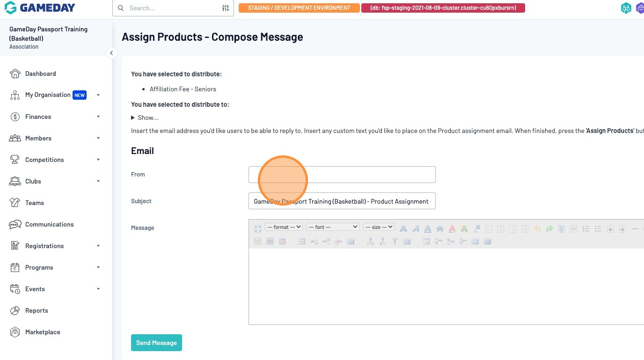Expand Registrations submenu arrow
The height and width of the screenshot is (360, 644).
(98, 246)
